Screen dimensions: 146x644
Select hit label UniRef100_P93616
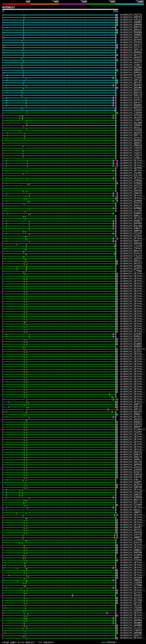pyautogui.click(x=131, y=60)
